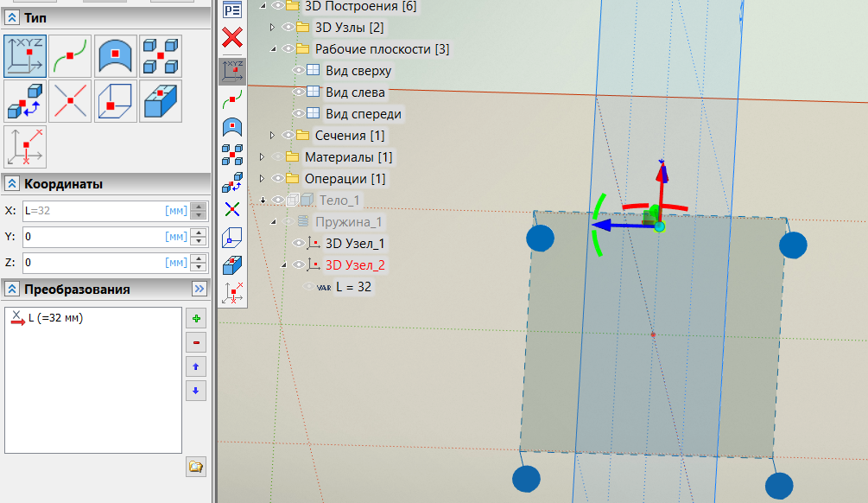868x503 pixels.
Task: Select the red 3D Узел_2 tree item
Action: click(x=355, y=265)
